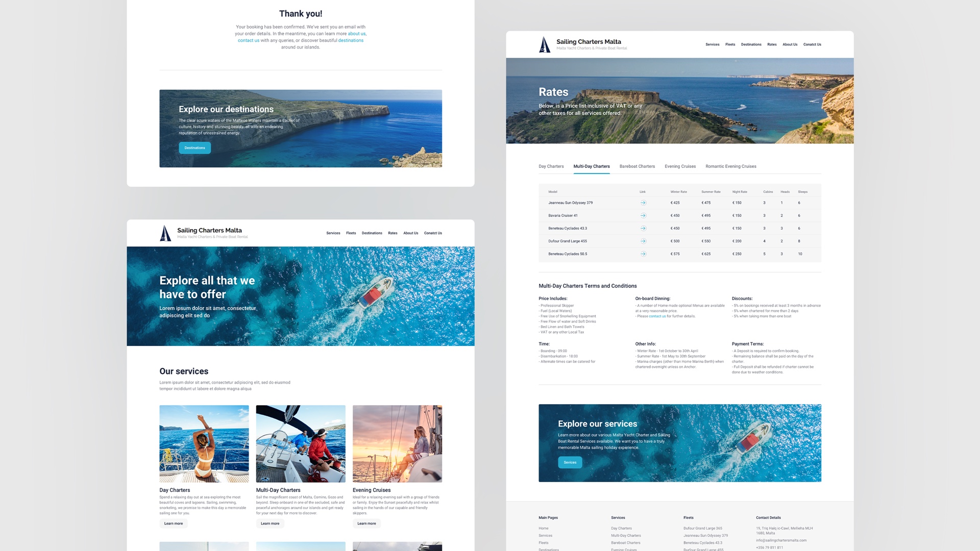Click the Summer Rate column header
This screenshot has height=551, width=980.
[710, 192]
